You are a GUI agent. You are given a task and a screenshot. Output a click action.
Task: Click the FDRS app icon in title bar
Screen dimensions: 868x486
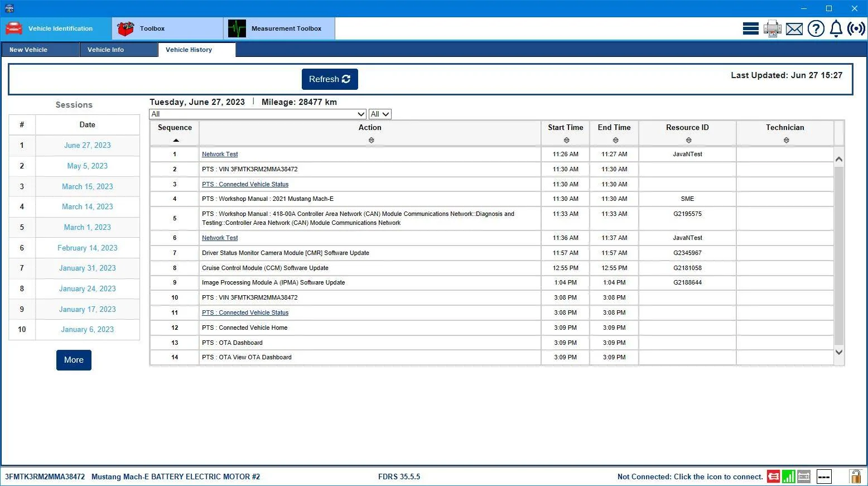click(x=9, y=8)
